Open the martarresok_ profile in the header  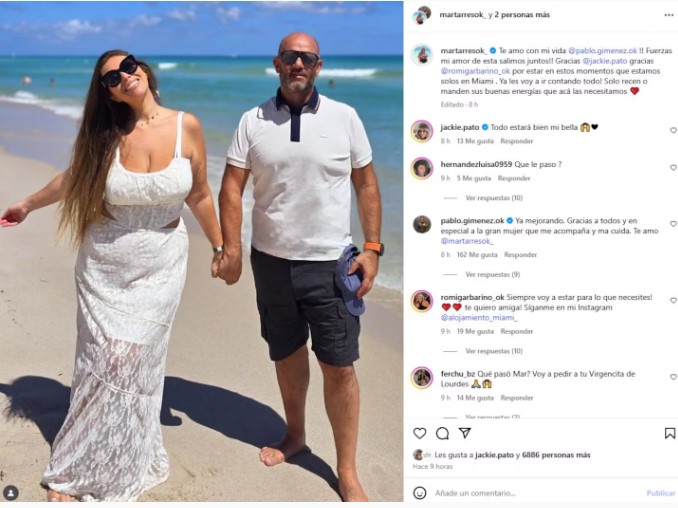pos(462,15)
